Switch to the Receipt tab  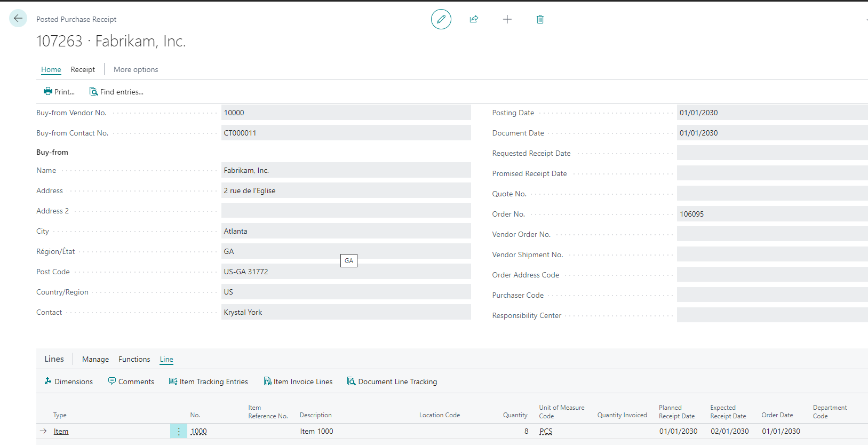coord(83,69)
